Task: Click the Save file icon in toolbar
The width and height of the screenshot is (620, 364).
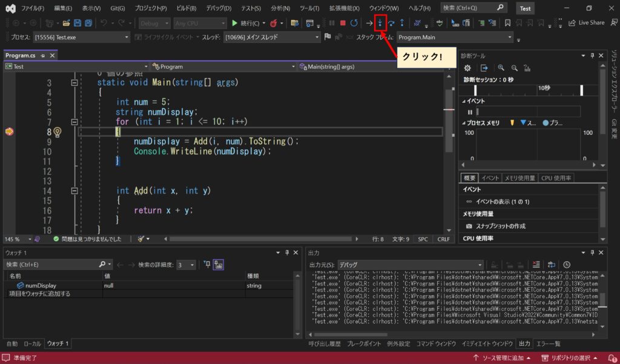Action: [x=77, y=23]
